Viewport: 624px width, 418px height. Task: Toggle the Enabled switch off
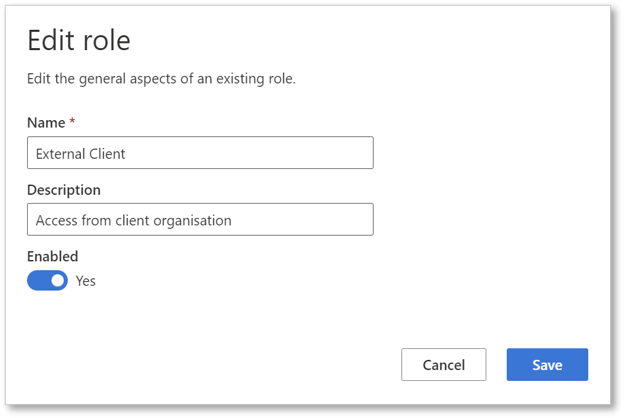(x=47, y=281)
